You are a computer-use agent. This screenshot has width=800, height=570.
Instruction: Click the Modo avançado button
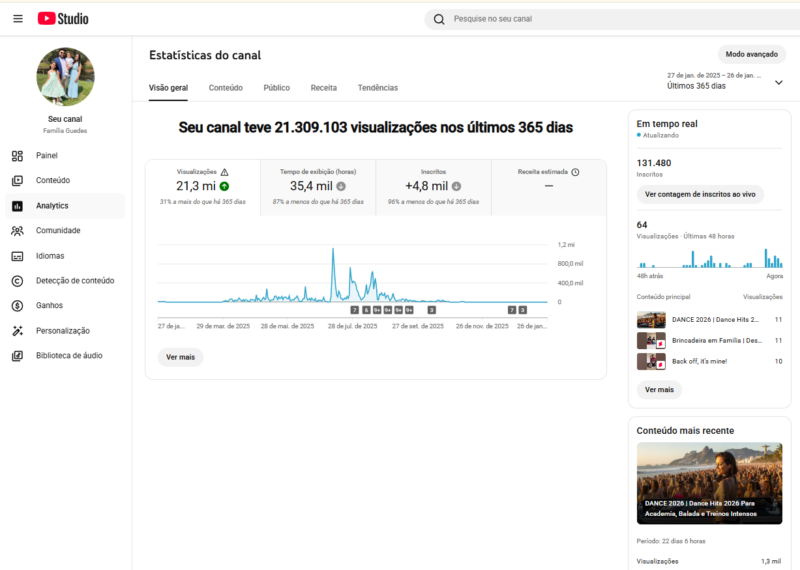click(x=752, y=54)
